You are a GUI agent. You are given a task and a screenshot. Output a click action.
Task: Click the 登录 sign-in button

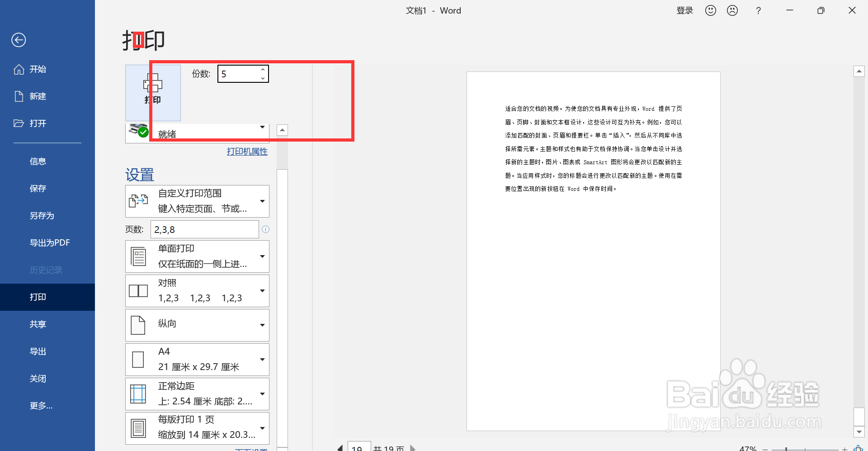click(x=685, y=10)
